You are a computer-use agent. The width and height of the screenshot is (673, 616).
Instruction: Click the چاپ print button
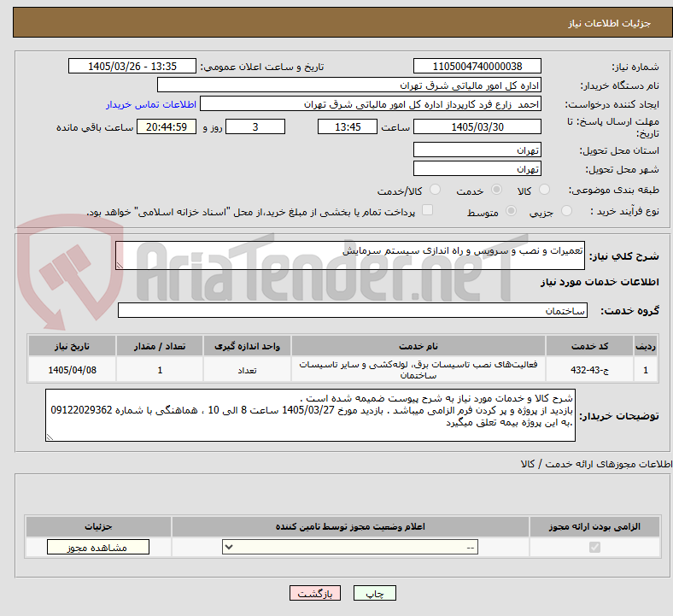tap(375, 593)
